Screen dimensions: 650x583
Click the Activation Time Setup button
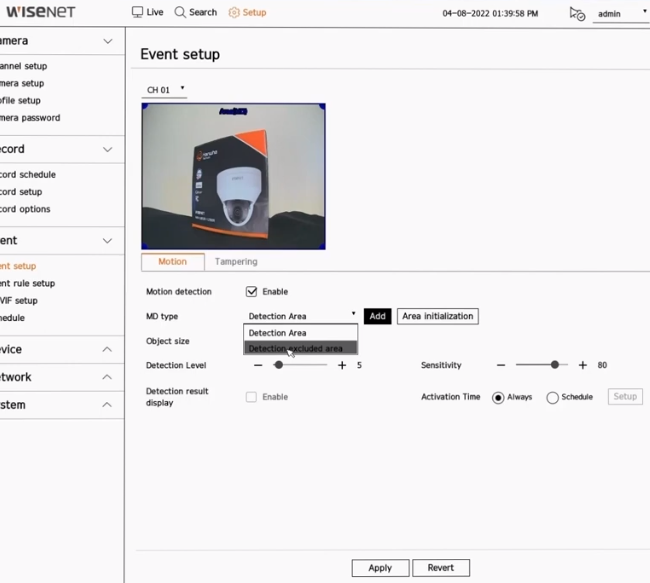pos(625,396)
